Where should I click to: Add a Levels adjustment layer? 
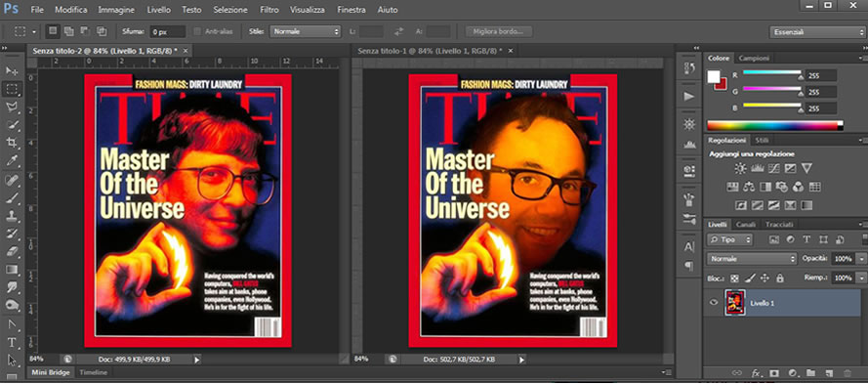coord(758,168)
